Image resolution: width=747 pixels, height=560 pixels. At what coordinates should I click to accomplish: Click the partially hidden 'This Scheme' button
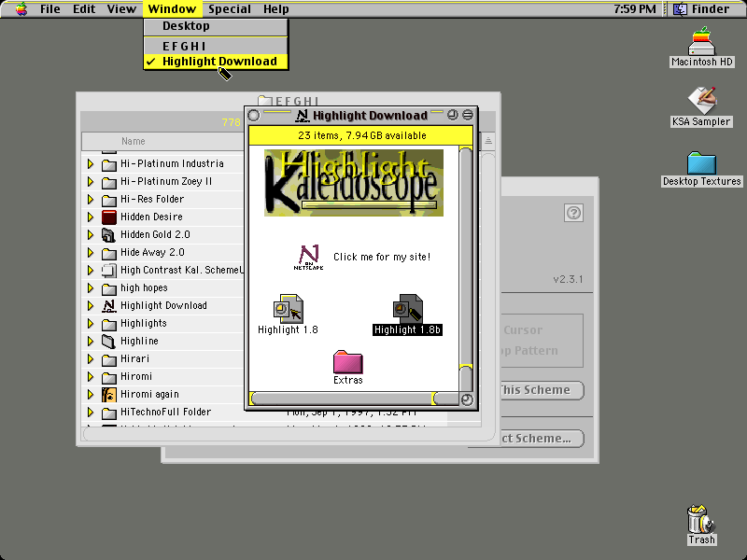coord(543,390)
